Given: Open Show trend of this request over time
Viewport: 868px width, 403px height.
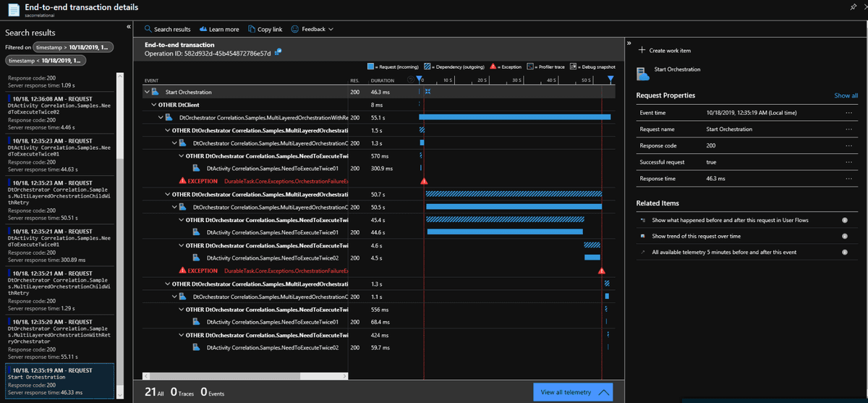Looking at the screenshot, I should [696, 236].
